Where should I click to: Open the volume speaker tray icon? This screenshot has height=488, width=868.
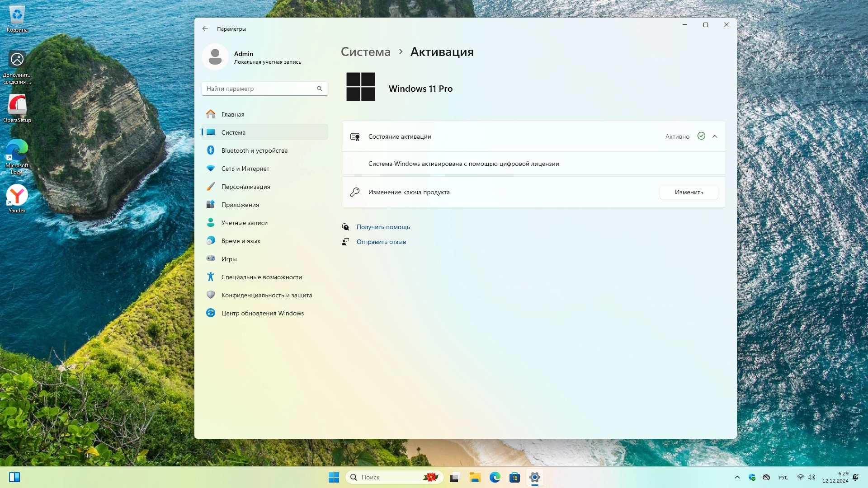[x=811, y=477]
